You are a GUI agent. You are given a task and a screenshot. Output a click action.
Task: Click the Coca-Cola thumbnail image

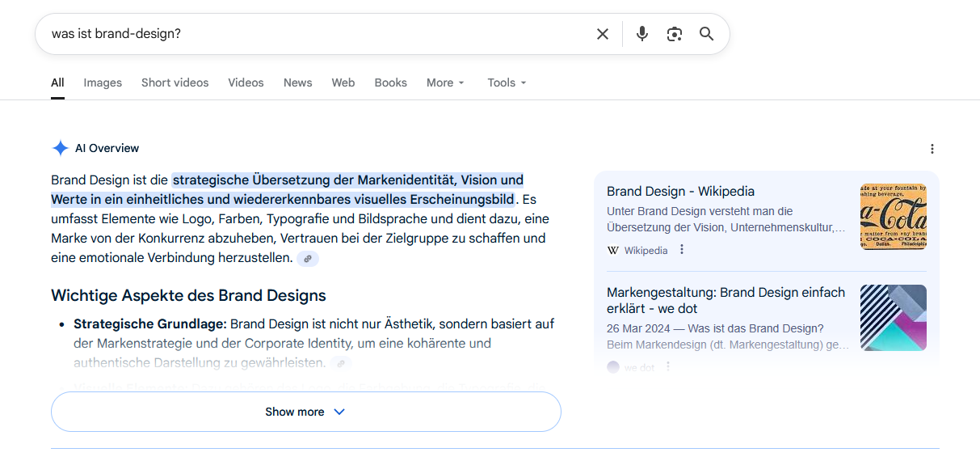(893, 217)
